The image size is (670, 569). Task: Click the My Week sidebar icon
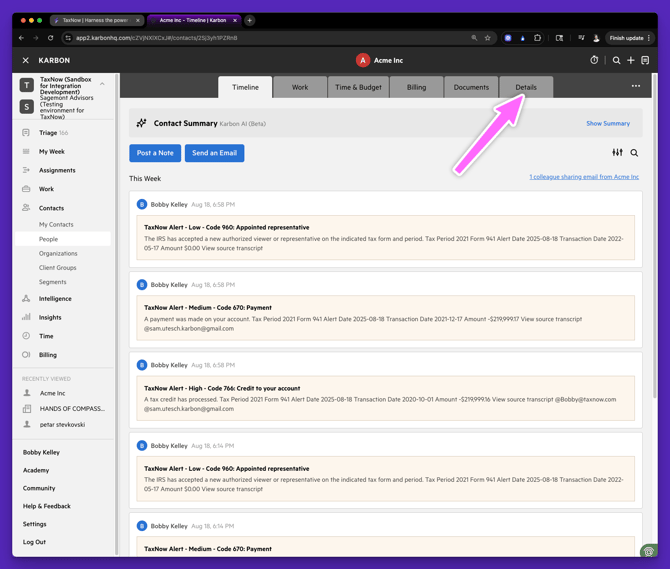click(x=26, y=151)
